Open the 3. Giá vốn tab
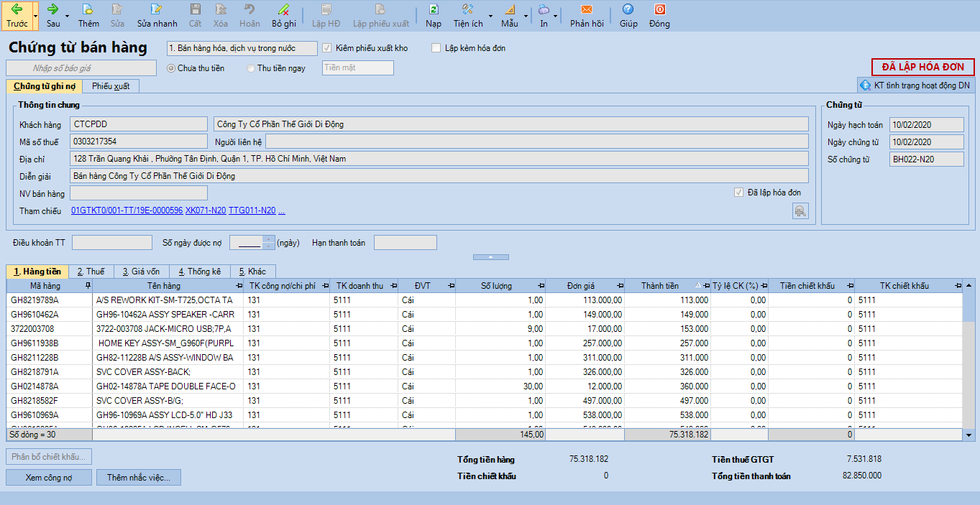Screen dimensions: 980x505 pyautogui.click(x=141, y=272)
